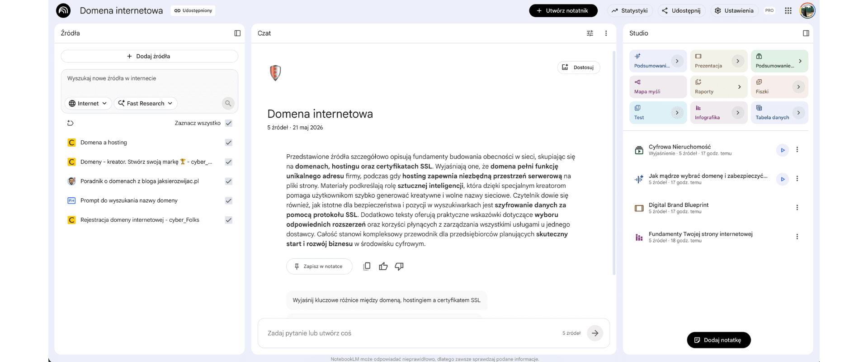Screen dimensions: 868x362
Task: Click Prompt do wyszukania markdown source icon
Action: tap(71, 200)
